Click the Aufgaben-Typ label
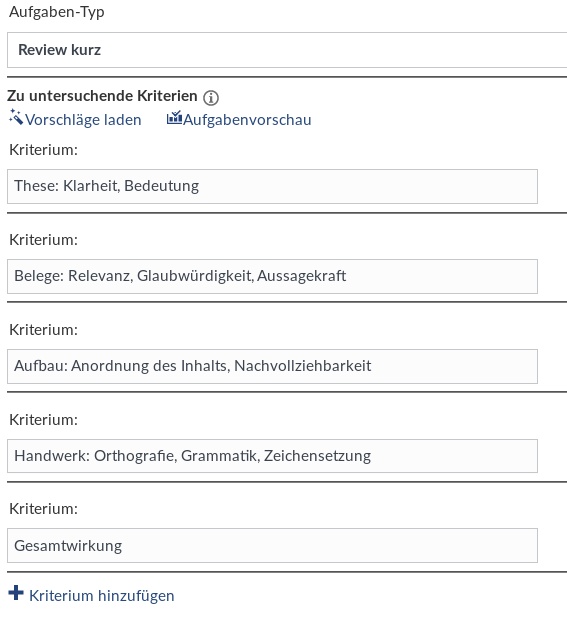This screenshot has width=567, height=627. [x=57, y=12]
